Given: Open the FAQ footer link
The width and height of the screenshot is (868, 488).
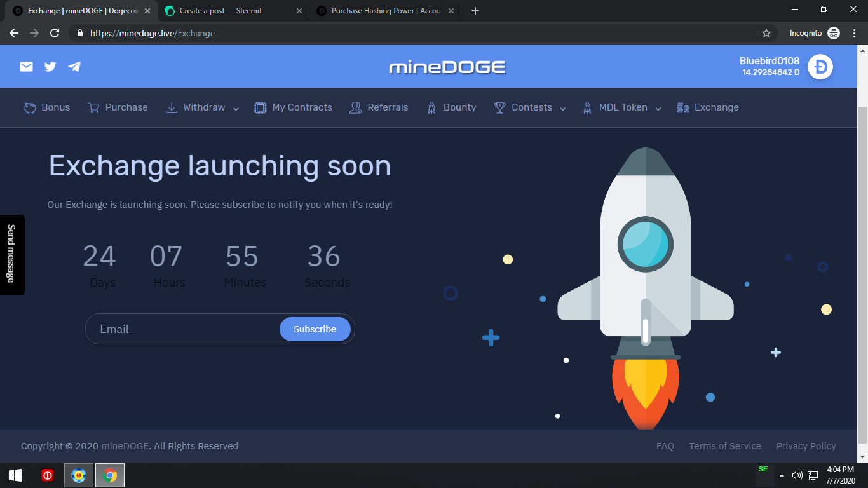Looking at the screenshot, I should coord(665,446).
